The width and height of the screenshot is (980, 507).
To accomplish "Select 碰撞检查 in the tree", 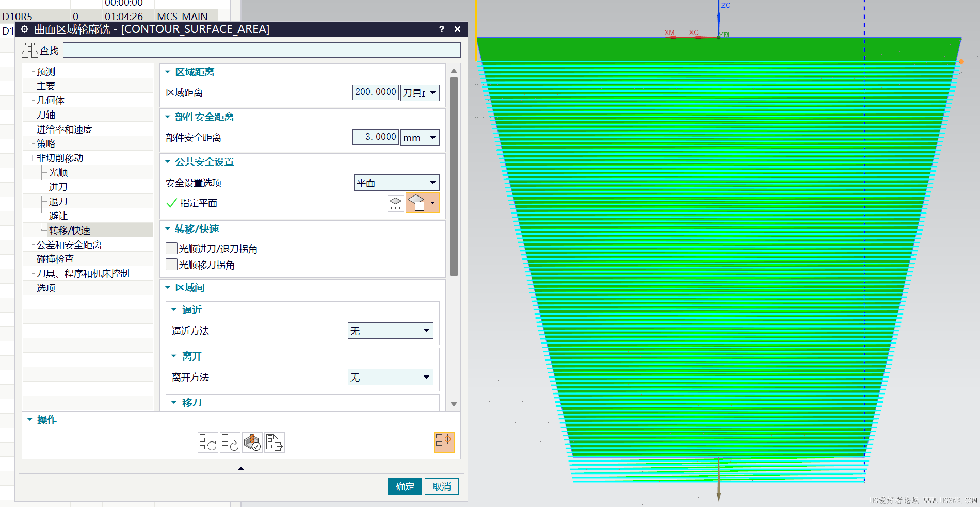I will 55,259.
